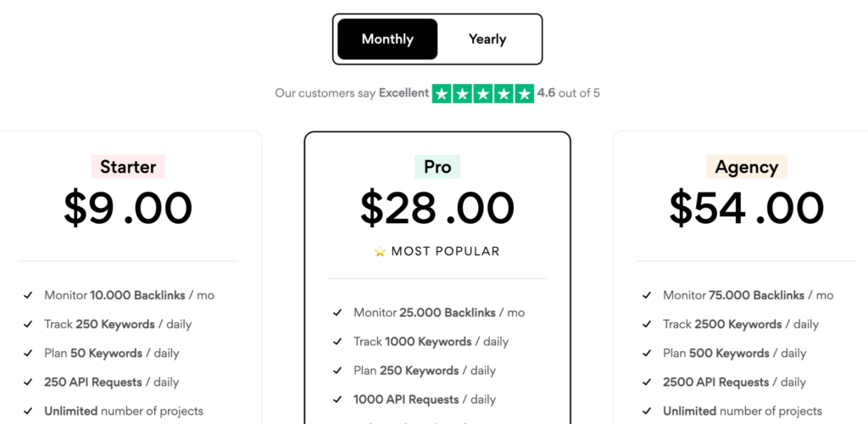Click checkmark beside Monitor 75.000 Backlinks
The image size is (868, 424).
coord(648,295)
